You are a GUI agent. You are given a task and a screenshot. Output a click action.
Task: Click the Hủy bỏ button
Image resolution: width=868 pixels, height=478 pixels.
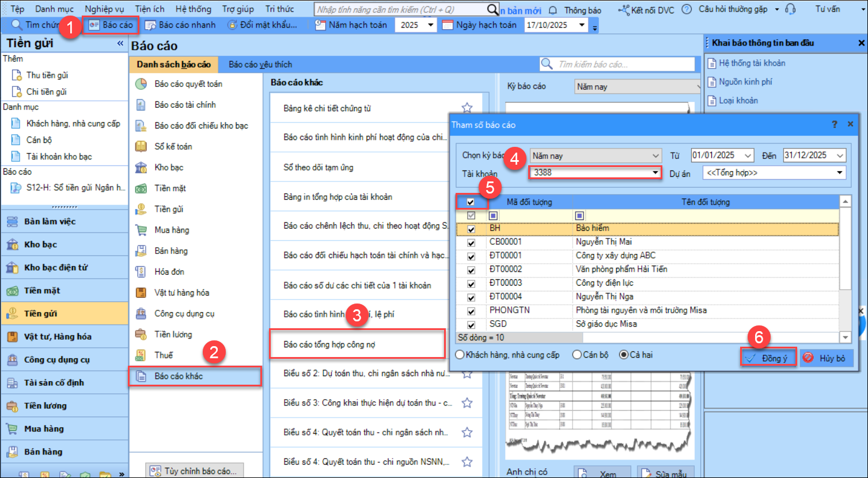pyautogui.click(x=826, y=358)
